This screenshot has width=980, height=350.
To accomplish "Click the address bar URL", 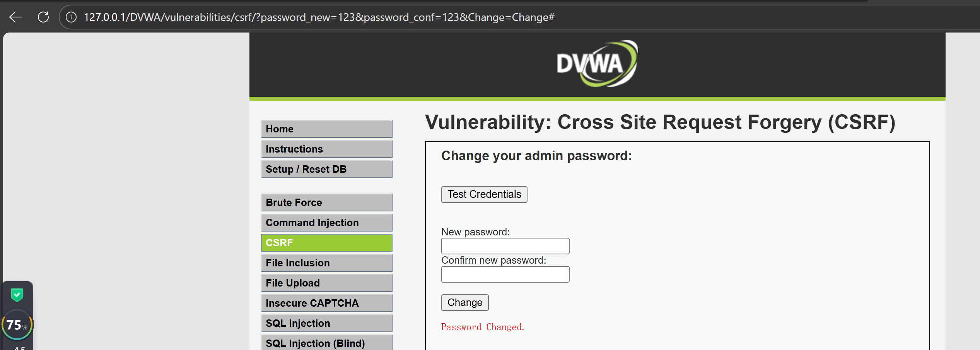I will click(319, 17).
